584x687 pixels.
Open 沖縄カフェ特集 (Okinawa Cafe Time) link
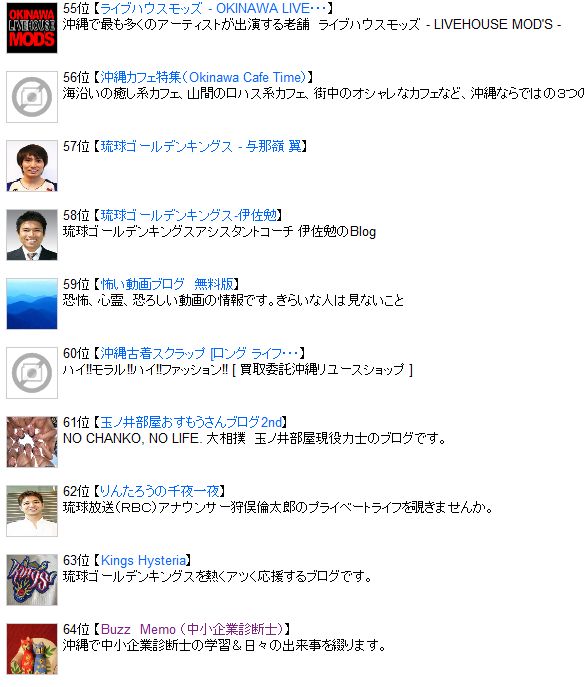[x=203, y=77]
